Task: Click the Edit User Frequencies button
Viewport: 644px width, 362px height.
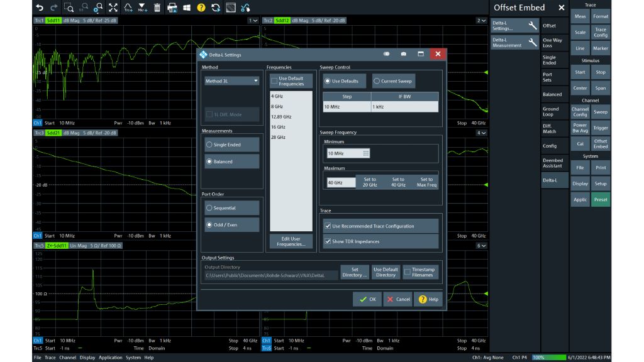Action: tap(290, 241)
